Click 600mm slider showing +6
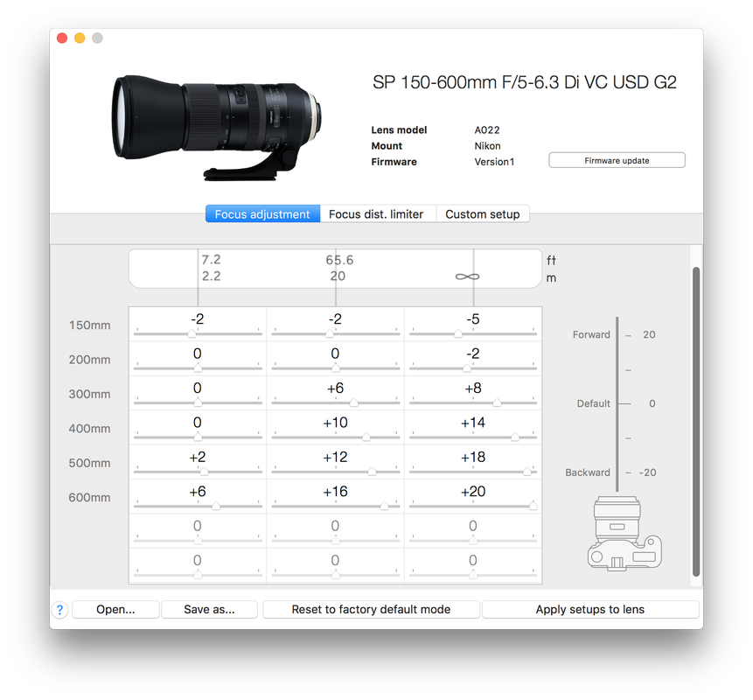This screenshot has height=700, width=753. coord(198,506)
